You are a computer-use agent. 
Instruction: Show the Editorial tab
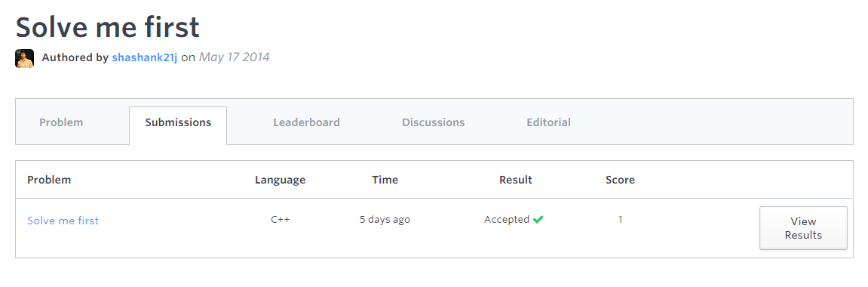click(x=548, y=122)
